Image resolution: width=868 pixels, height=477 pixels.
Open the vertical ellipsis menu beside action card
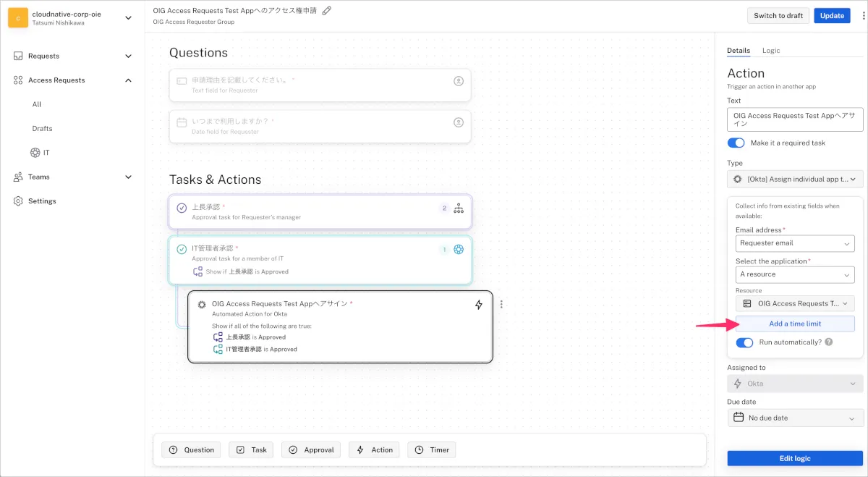501,305
